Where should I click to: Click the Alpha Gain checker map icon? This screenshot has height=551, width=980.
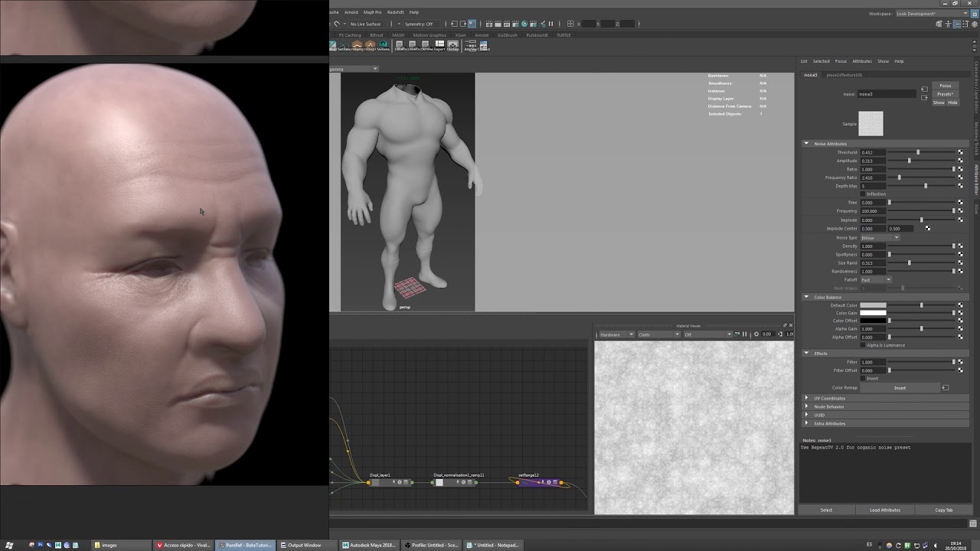point(960,329)
